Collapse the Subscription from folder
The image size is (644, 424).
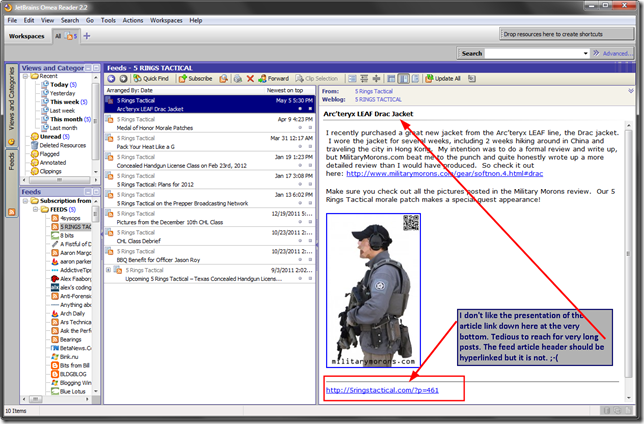pyautogui.click(x=25, y=201)
